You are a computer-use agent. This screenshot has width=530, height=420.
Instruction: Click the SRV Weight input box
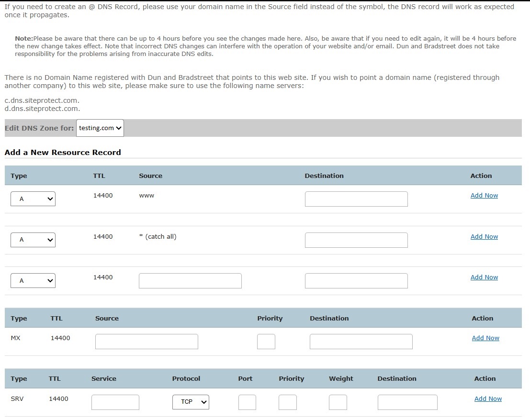point(338,402)
